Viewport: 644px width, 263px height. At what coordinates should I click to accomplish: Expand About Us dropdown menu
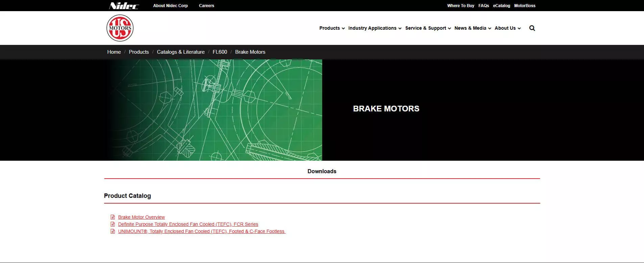pos(508,28)
